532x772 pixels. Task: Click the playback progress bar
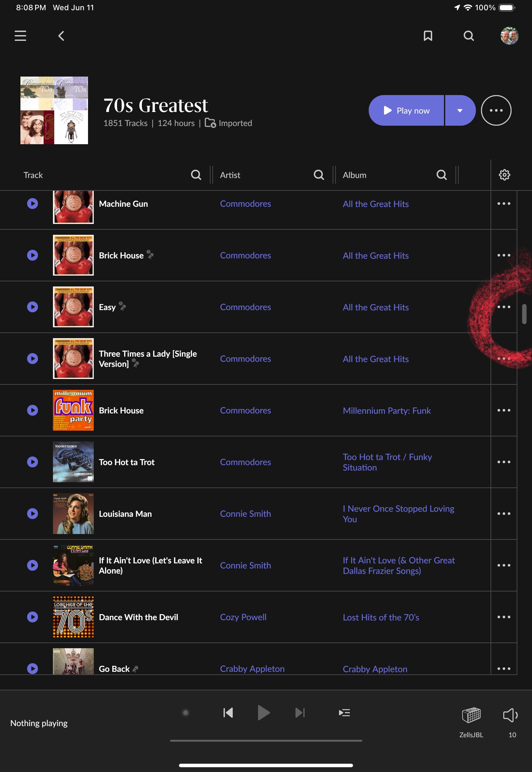(x=266, y=740)
